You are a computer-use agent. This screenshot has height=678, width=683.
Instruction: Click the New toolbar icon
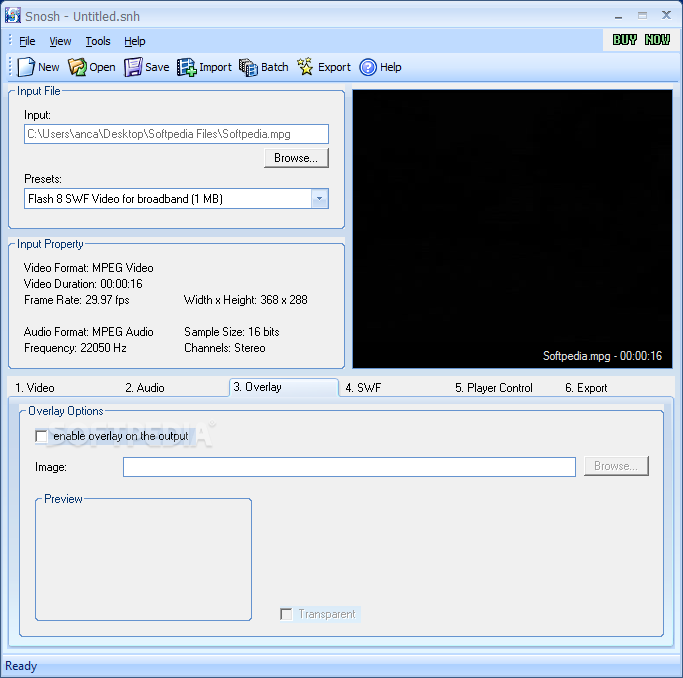tap(26, 67)
